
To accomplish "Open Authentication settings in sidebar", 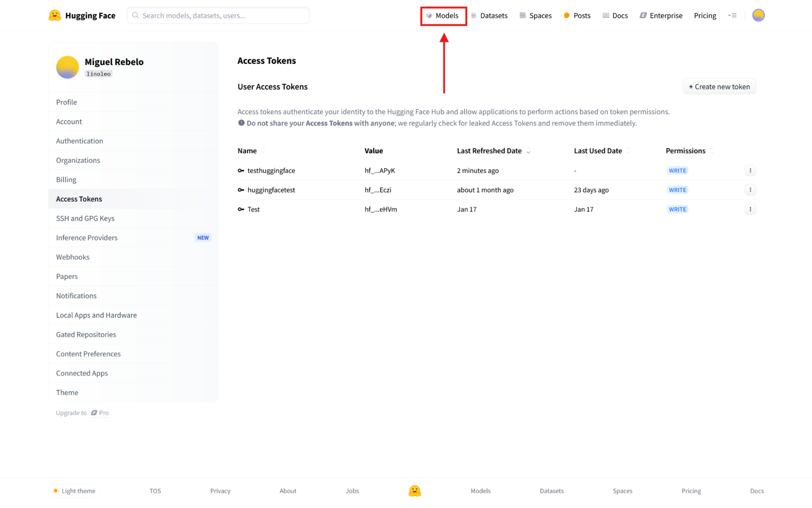I will 133,141.
